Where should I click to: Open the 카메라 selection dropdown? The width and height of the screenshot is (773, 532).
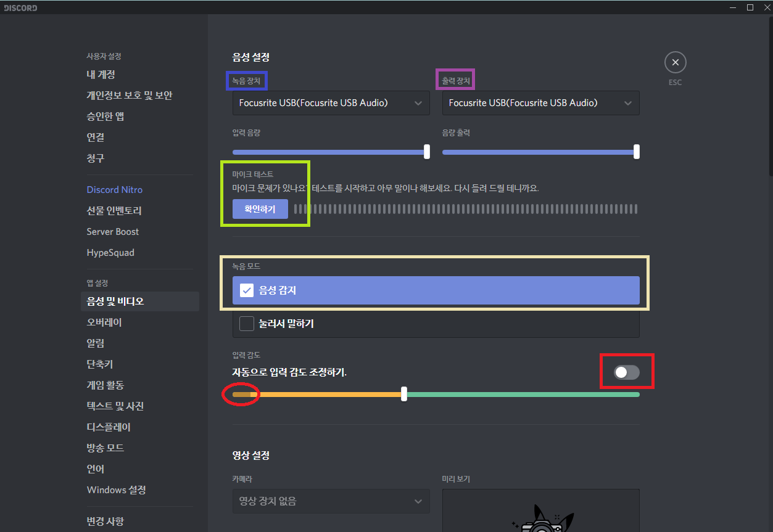pos(331,501)
